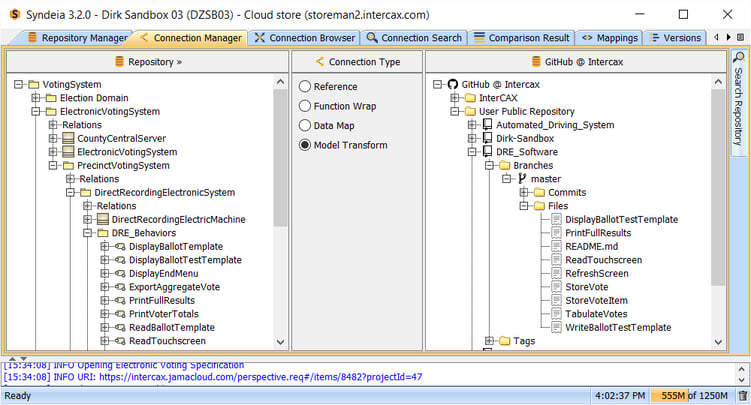Screen dimensions: 751x405
Task: Open the intercax.jamacloud.com URI link in log
Action: coord(261,377)
